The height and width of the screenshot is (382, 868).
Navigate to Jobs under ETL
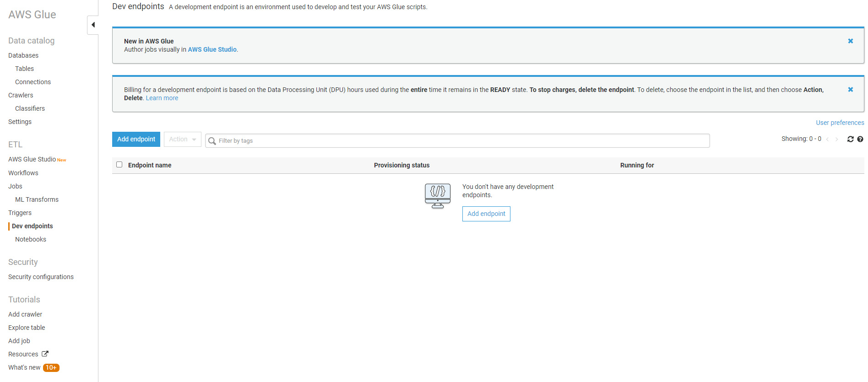[x=15, y=186]
